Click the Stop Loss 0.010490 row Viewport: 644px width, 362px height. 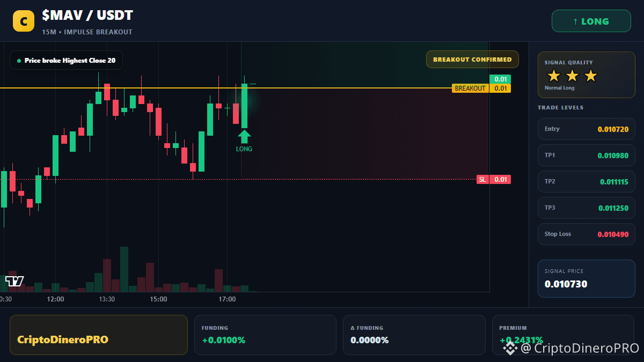click(587, 234)
